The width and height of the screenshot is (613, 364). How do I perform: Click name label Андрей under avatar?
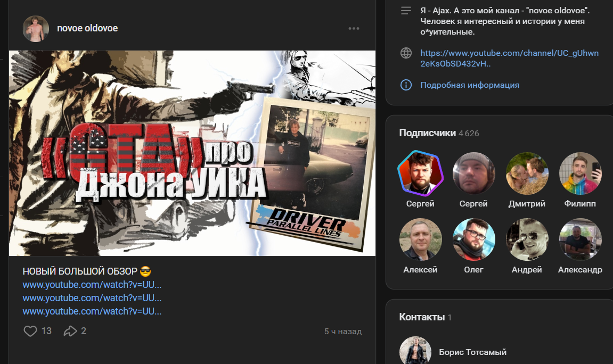pos(527,269)
